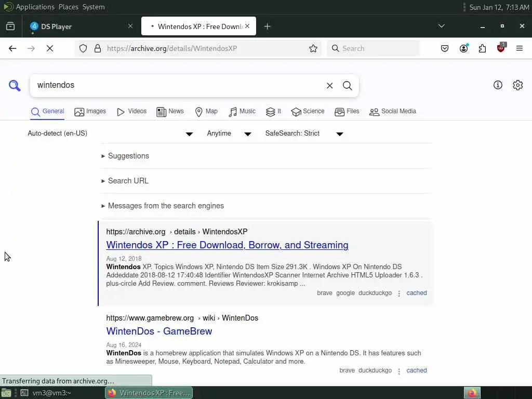Open the extensions puzzle icon

point(482,48)
